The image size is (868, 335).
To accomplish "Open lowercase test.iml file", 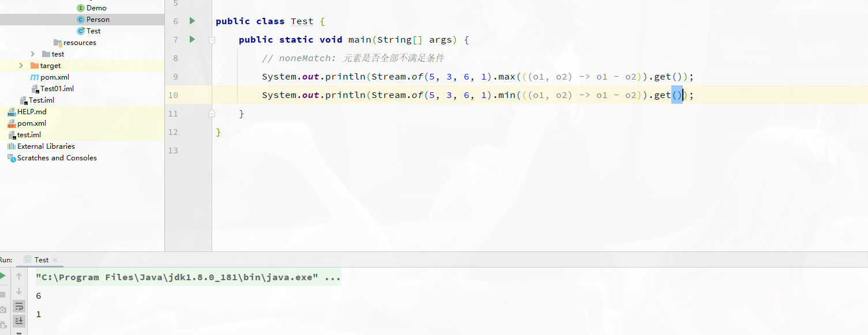I will click(29, 134).
